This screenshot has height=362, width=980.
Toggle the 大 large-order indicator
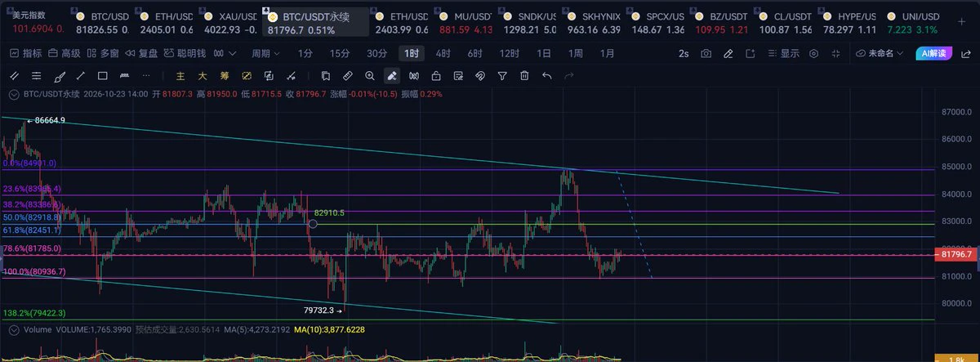tap(203, 76)
